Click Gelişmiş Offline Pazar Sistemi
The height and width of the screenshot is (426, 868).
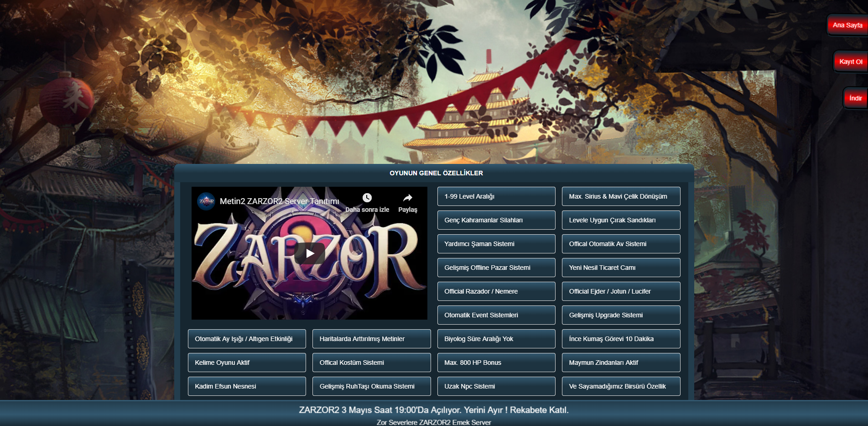[496, 268]
